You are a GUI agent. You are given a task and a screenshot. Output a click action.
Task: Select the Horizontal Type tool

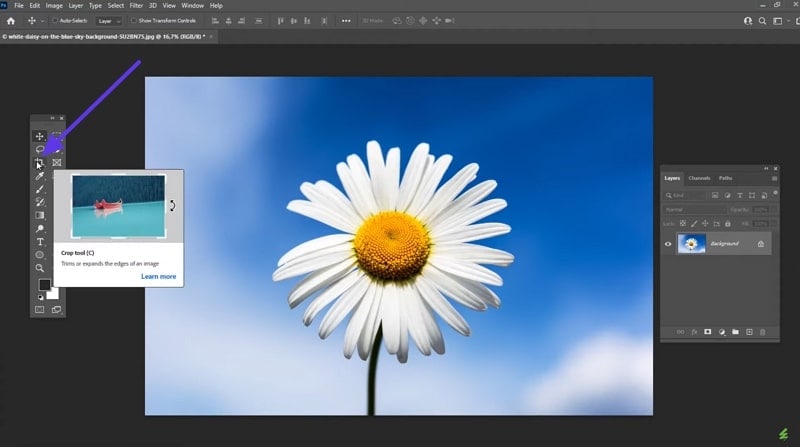pos(39,242)
